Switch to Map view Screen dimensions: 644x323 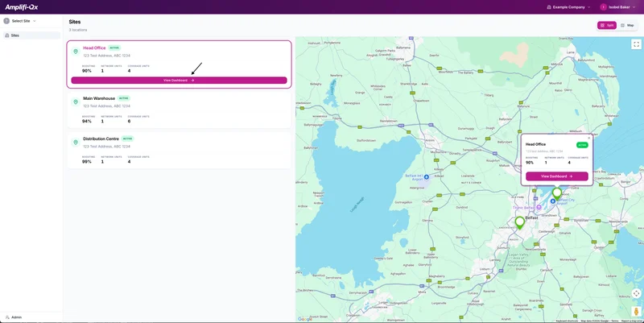pos(627,25)
